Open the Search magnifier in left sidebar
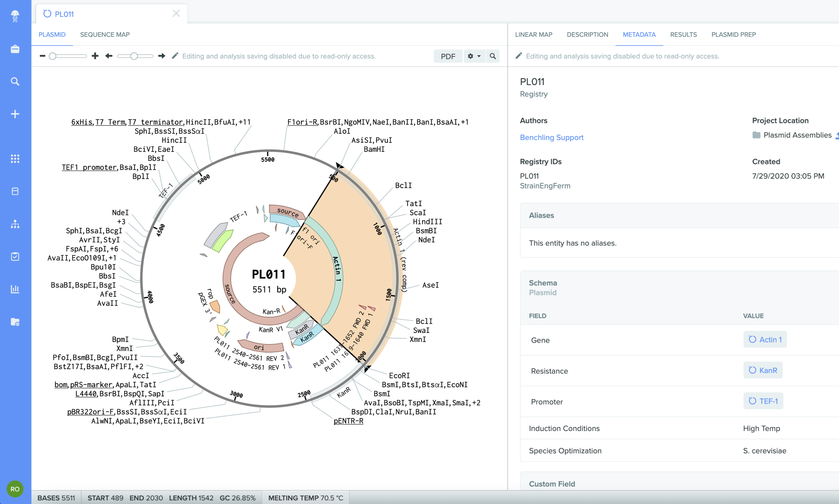Viewport: 839px width, 504px height. click(15, 81)
